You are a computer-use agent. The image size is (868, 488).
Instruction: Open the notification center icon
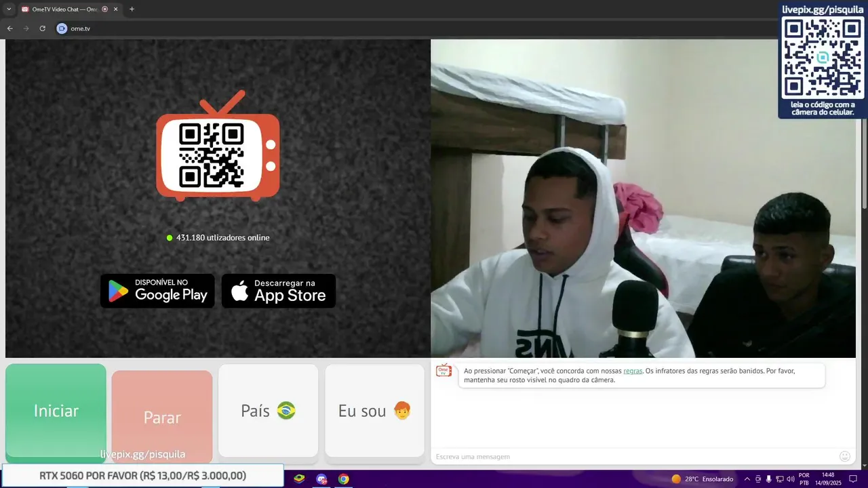(x=853, y=479)
